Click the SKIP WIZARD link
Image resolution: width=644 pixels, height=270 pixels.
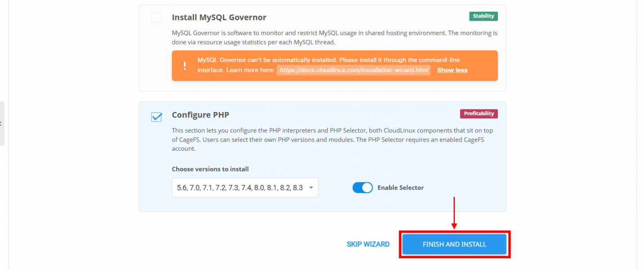pos(368,244)
